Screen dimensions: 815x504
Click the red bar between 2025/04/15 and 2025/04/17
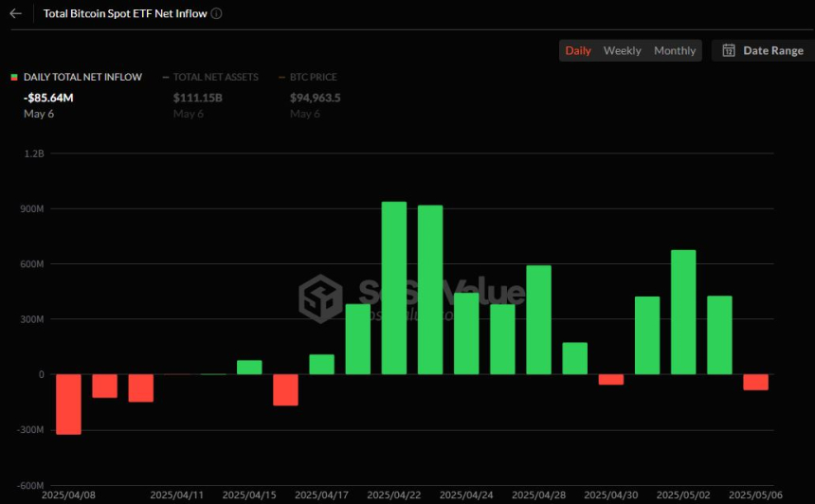285,389
